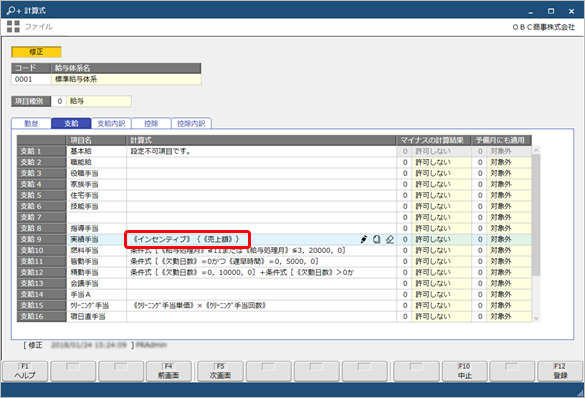Screen dimensions: 585x398
Task: Click the 設定不可項目です。 cell in 支給 1
Action: point(261,151)
